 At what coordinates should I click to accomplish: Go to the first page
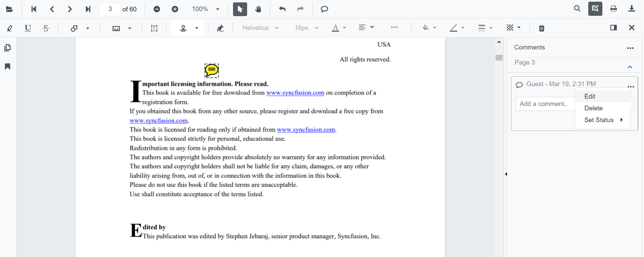(34, 9)
